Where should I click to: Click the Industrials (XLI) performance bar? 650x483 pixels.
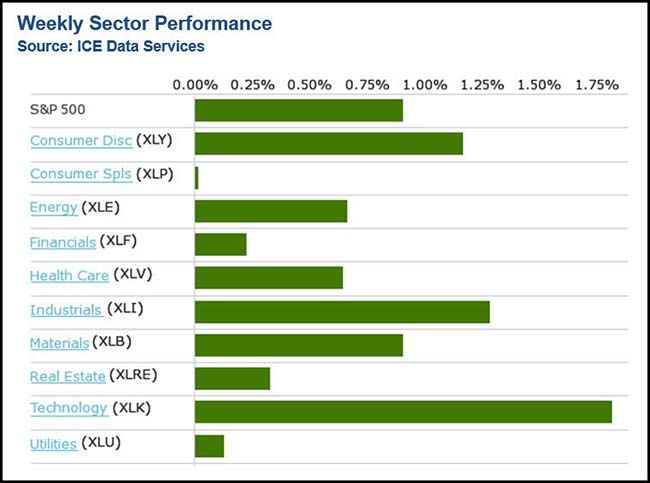click(341, 311)
